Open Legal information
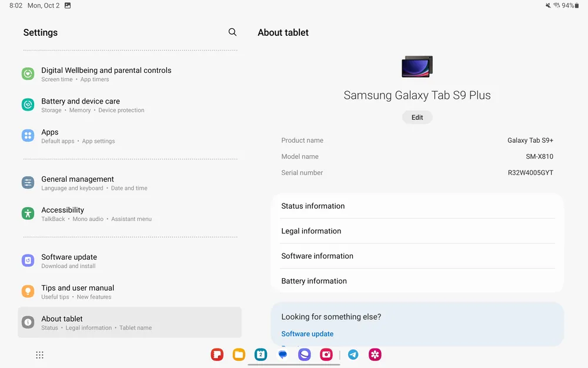Image resolution: width=588 pixels, height=368 pixels. coord(417,231)
